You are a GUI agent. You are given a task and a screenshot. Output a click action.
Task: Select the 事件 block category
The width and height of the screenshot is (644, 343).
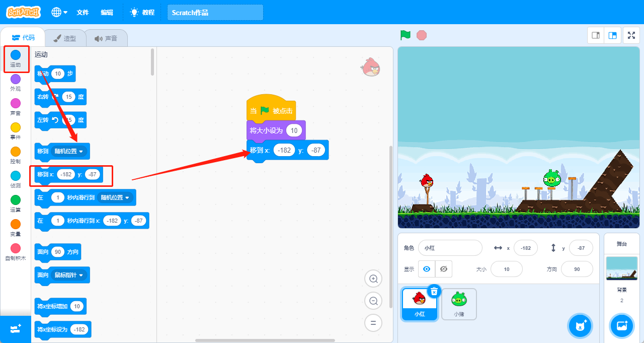click(x=16, y=131)
